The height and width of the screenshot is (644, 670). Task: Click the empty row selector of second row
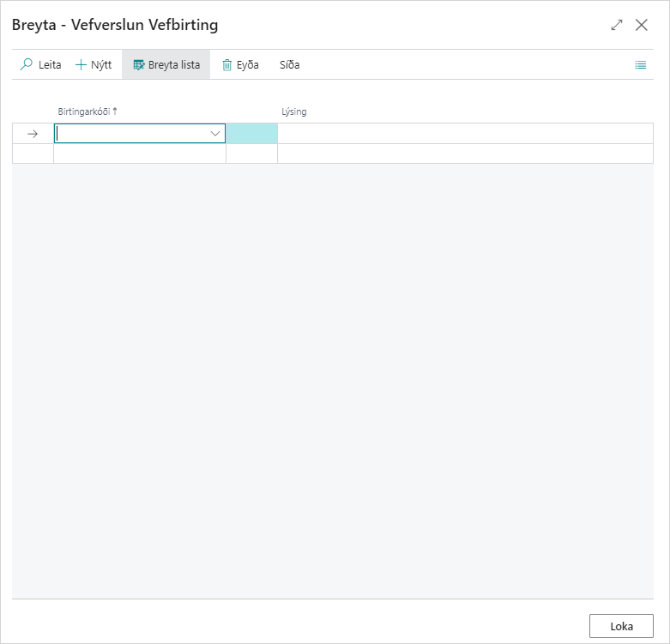tap(33, 153)
